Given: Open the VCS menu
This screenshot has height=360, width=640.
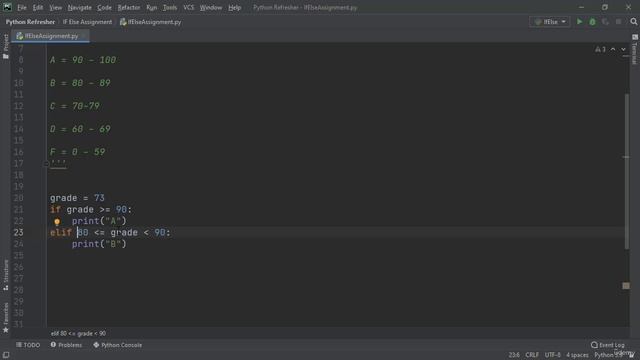Looking at the screenshot, I should 189,7.
